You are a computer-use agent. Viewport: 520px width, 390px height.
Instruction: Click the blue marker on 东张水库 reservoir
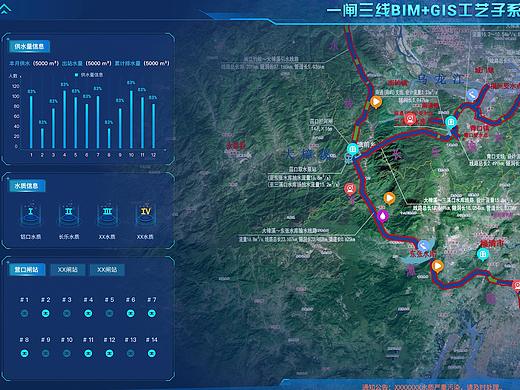(x=423, y=246)
